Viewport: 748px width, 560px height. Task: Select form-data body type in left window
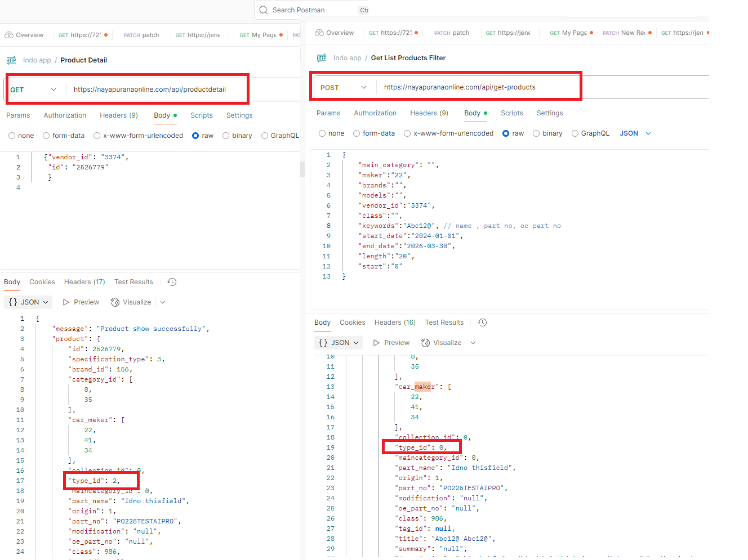point(46,136)
